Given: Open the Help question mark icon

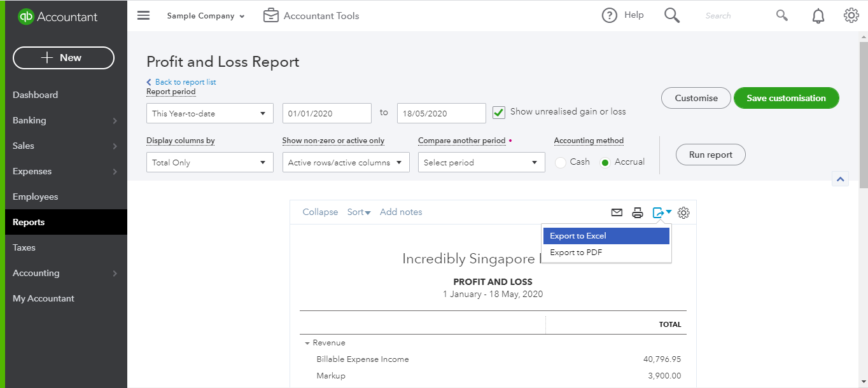Looking at the screenshot, I should click(x=610, y=16).
